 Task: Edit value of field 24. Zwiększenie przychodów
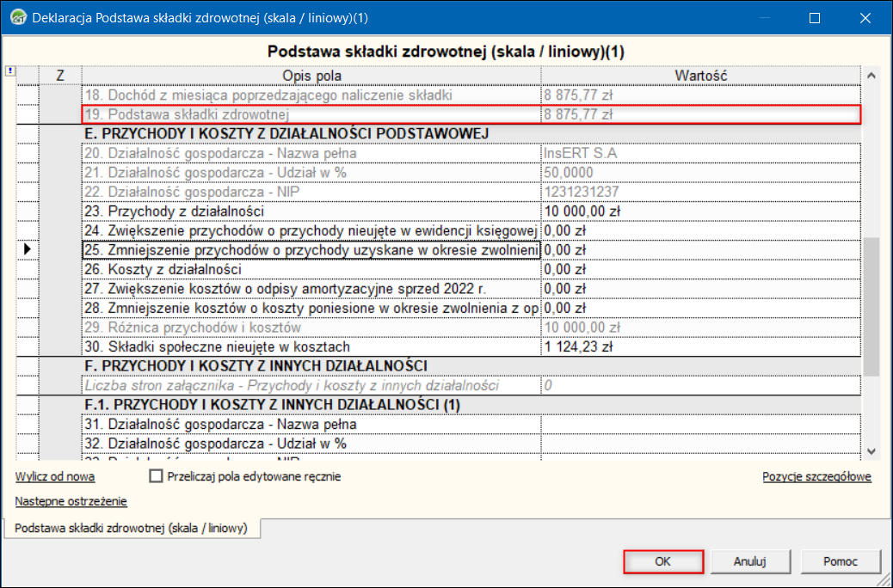coord(701,230)
